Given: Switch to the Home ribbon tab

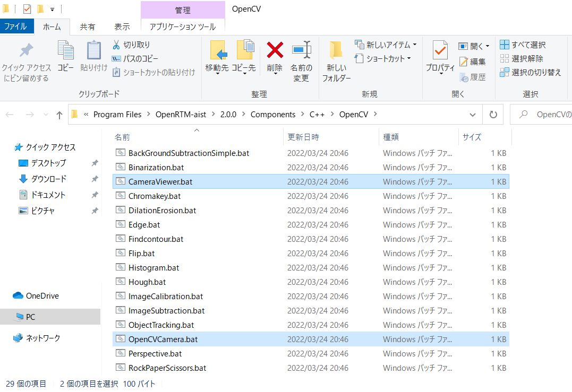Looking at the screenshot, I should 52,27.
